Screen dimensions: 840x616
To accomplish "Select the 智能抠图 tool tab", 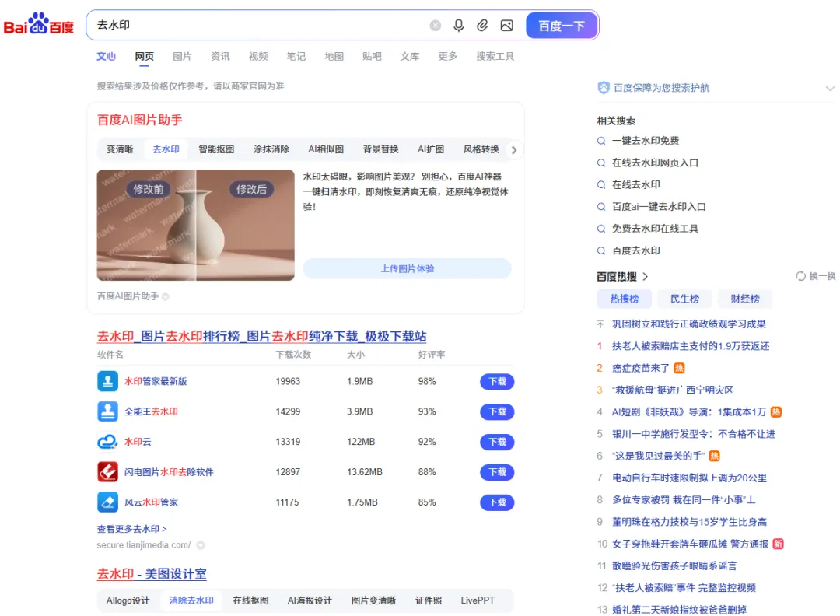I will point(216,149).
